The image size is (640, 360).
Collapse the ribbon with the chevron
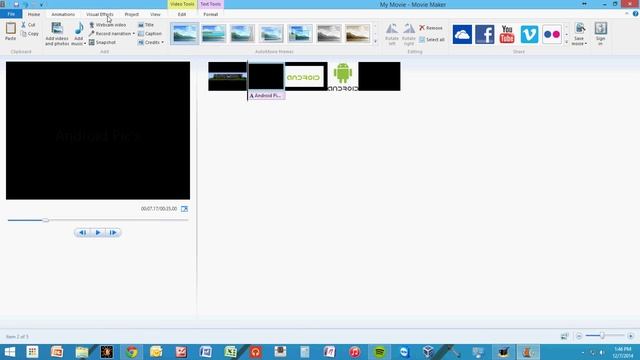click(627, 14)
